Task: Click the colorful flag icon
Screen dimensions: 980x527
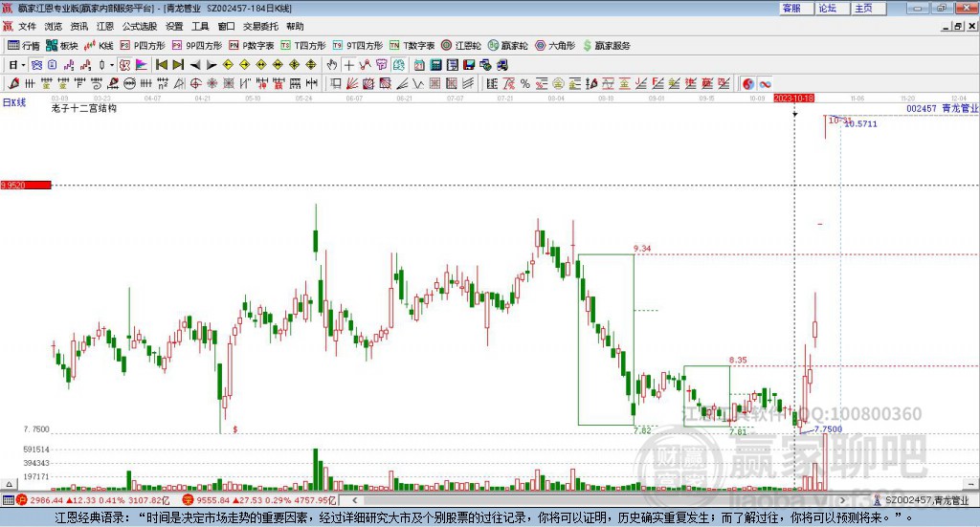Action: click(142, 65)
